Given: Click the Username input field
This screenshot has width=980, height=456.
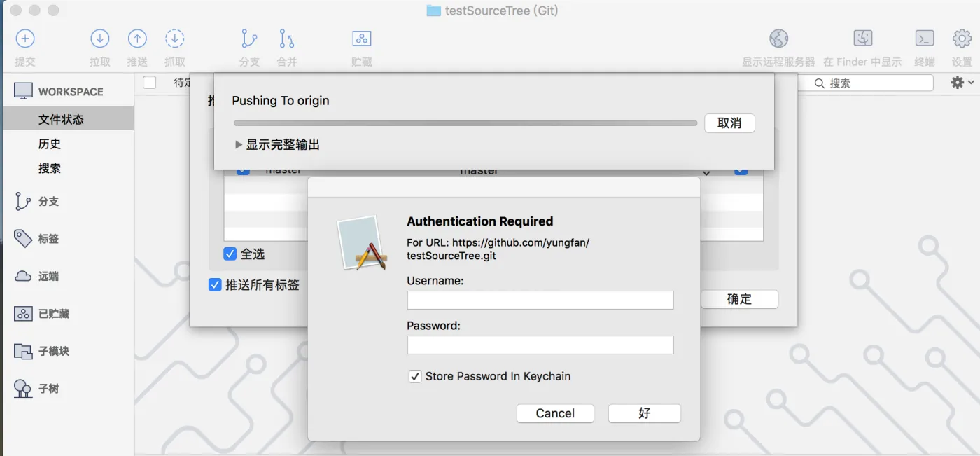Looking at the screenshot, I should pyautogui.click(x=540, y=300).
